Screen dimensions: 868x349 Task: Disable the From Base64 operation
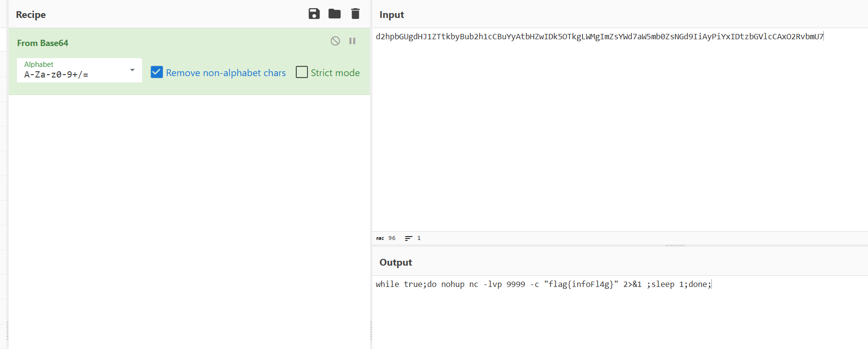click(335, 41)
